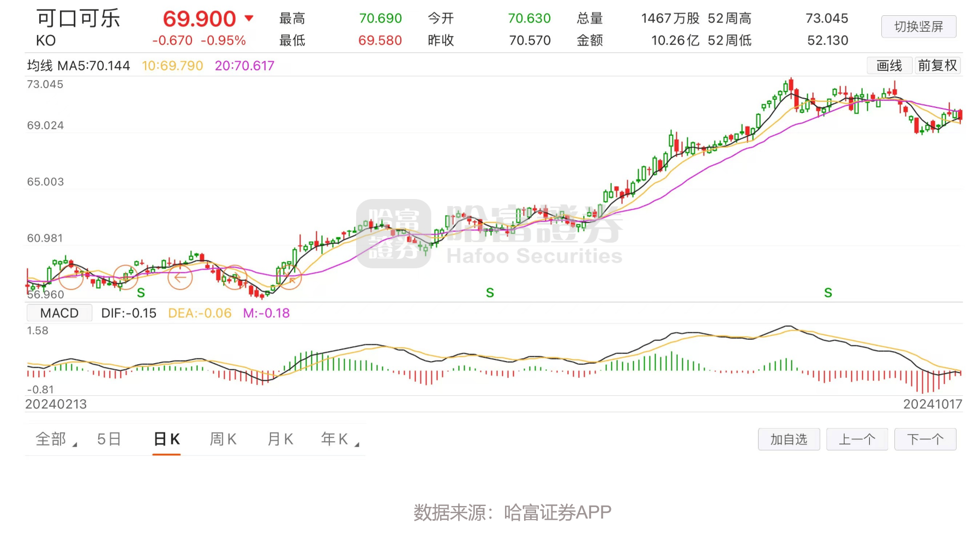
Task: Open the 前复权 adjustment option
Action: click(x=937, y=65)
